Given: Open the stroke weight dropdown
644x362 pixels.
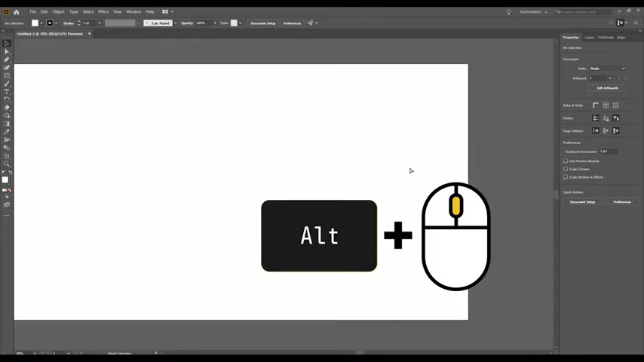Looking at the screenshot, I should tap(100, 23).
